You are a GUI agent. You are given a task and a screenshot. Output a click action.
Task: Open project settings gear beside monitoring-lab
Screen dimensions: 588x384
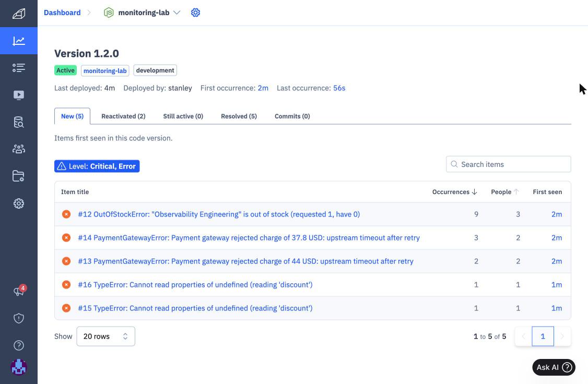(x=195, y=13)
